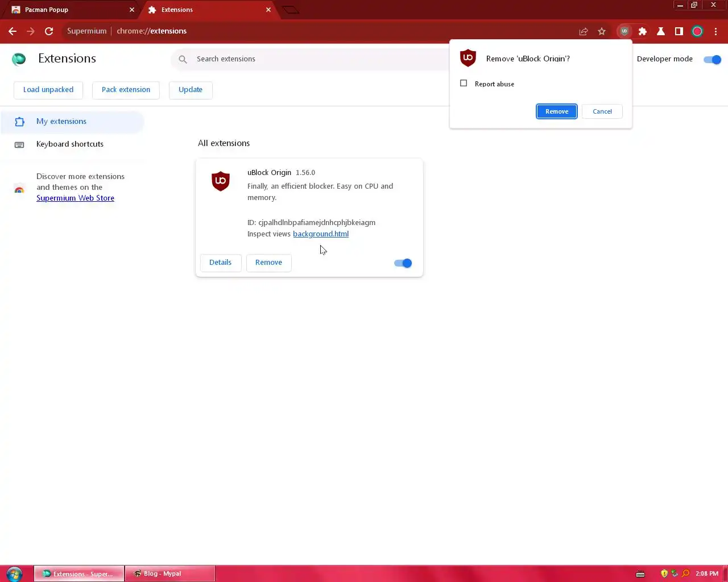Disable uBlock Origin with its toggle
Image resolution: width=728 pixels, height=582 pixels.
(x=403, y=263)
